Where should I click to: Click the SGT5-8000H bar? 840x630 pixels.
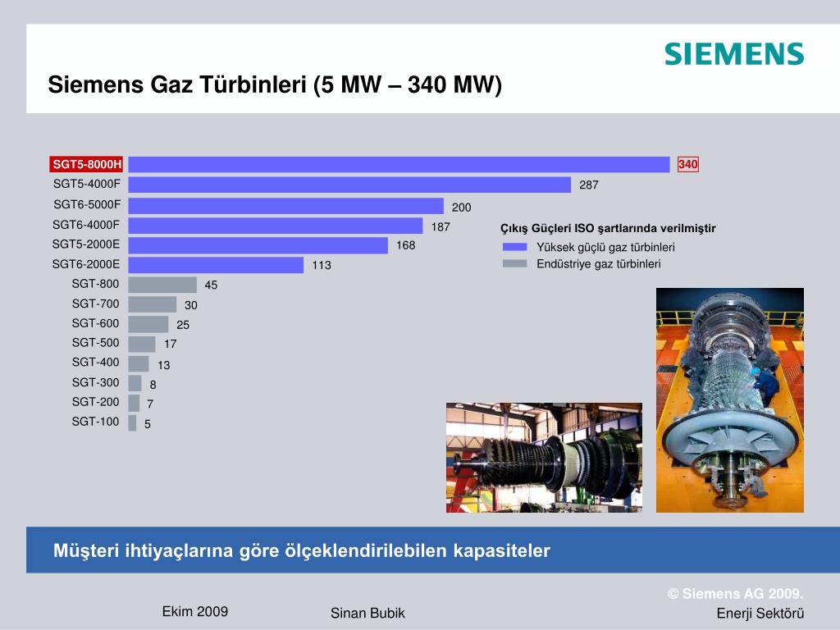(x=399, y=164)
